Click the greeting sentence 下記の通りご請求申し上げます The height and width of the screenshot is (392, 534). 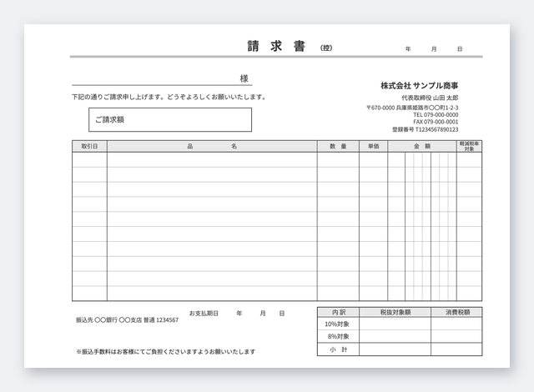tap(169, 97)
